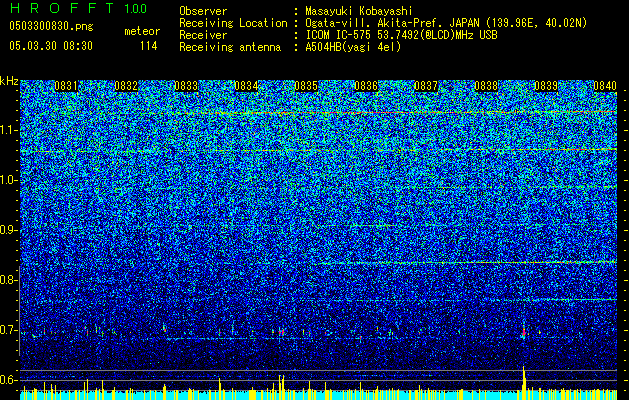This screenshot has height=400, width=629.
Task: Select the 0503300830.png filename text
Action: pos(51,27)
